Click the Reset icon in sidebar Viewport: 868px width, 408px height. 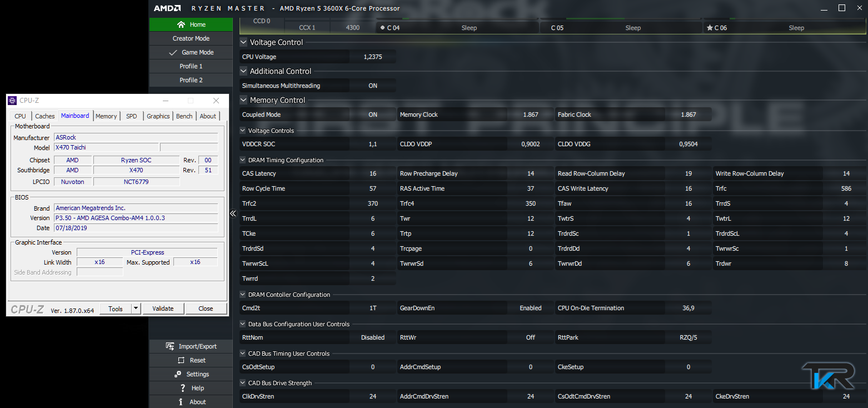click(x=181, y=360)
